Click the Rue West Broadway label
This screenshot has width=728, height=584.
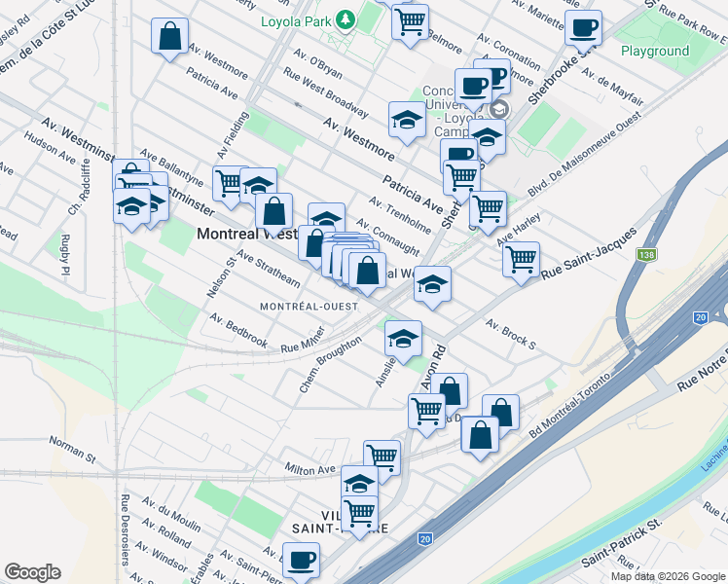[325, 92]
